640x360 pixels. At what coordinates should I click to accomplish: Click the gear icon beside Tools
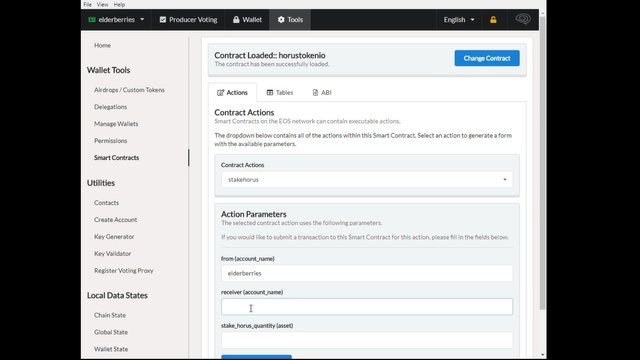click(x=281, y=20)
